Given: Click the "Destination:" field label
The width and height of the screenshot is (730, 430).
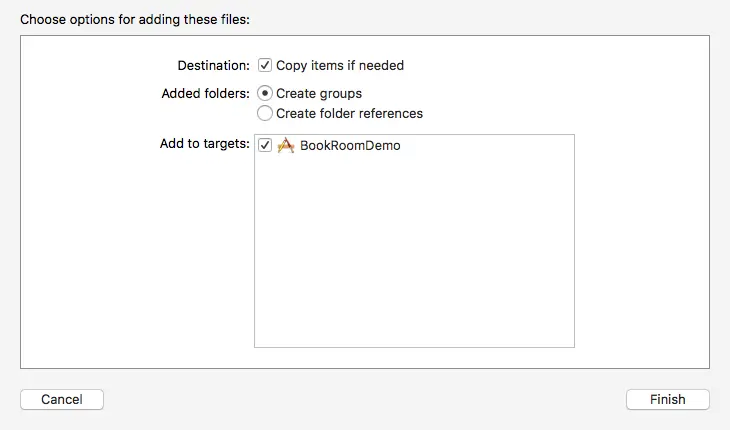Looking at the screenshot, I should click(x=213, y=66).
